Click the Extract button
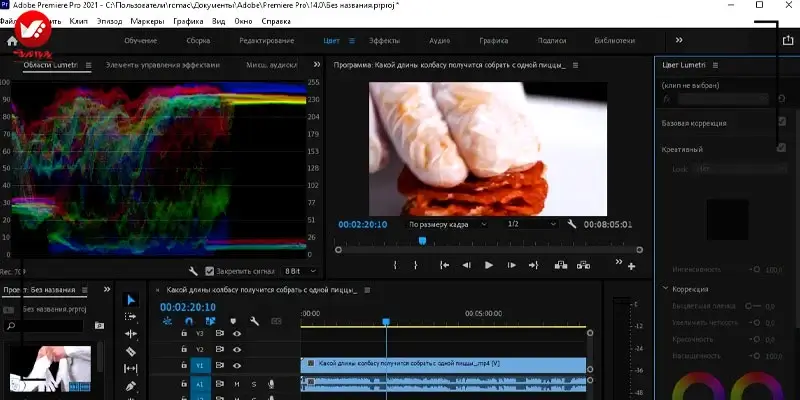 point(583,265)
